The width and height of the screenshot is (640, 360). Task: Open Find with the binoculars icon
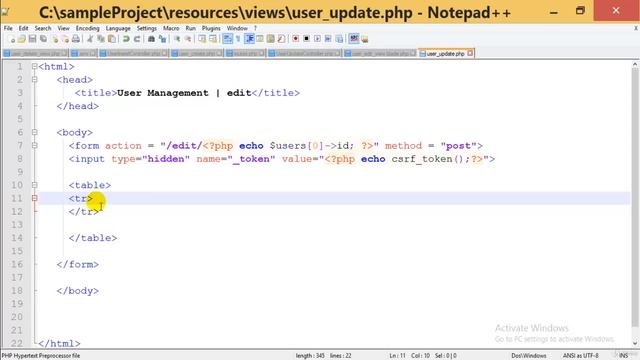[151, 39]
